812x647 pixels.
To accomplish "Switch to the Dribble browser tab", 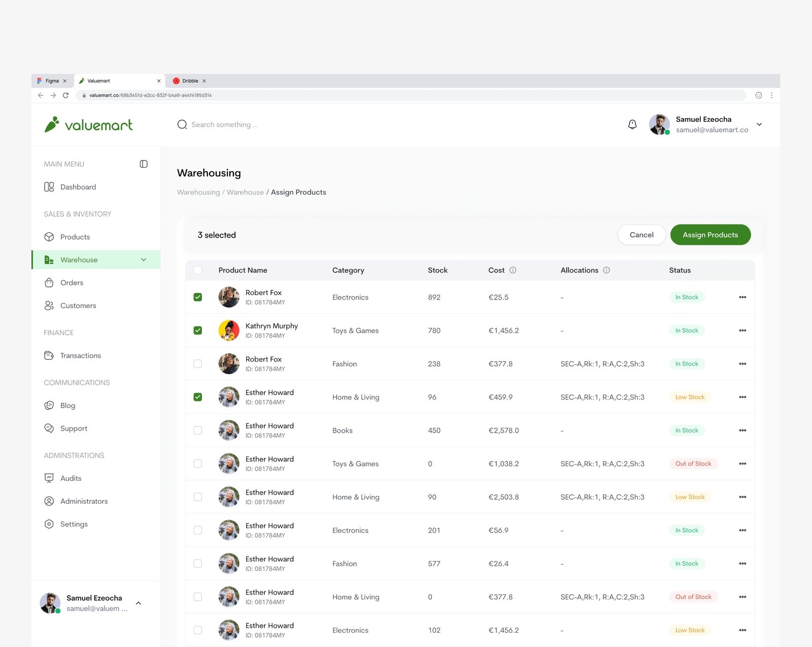I will [x=190, y=81].
